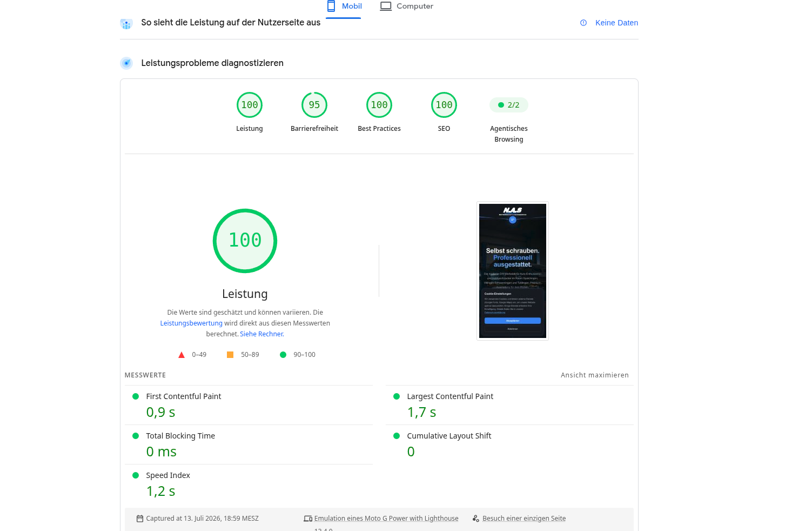Select Largest Contentful Paint metric label
Viewport: 812px width, 531px height.
450,396
